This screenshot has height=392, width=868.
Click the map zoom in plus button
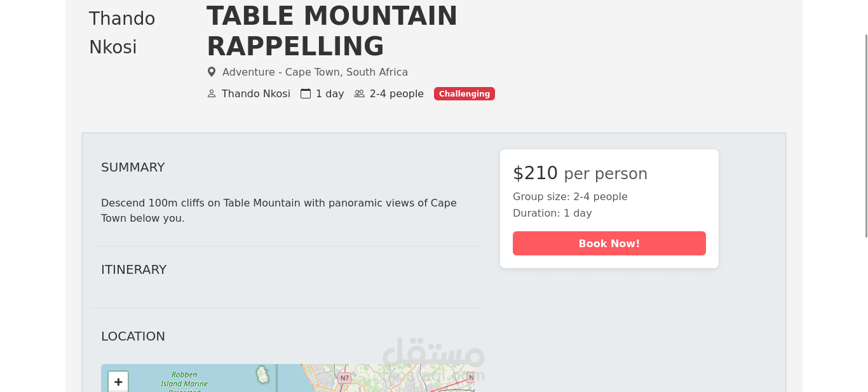point(118,382)
